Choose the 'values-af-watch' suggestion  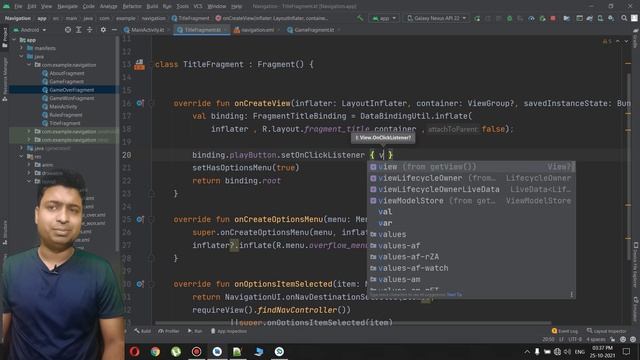(x=471, y=268)
